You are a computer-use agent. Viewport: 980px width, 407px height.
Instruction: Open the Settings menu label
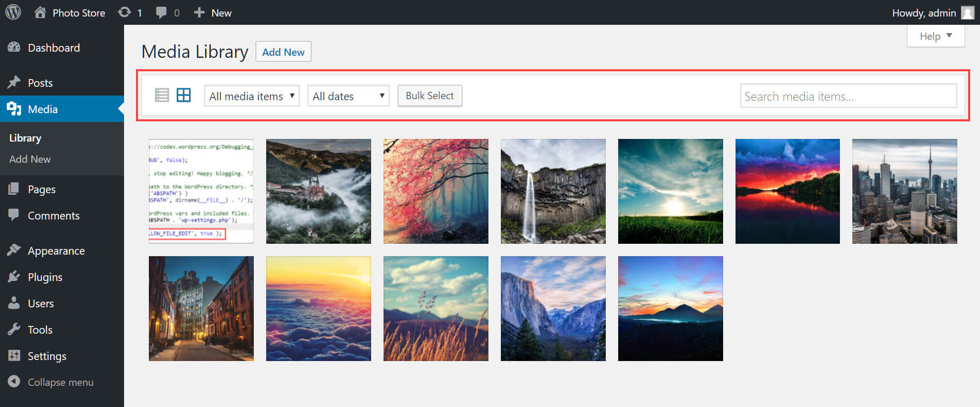pyautogui.click(x=47, y=356)
